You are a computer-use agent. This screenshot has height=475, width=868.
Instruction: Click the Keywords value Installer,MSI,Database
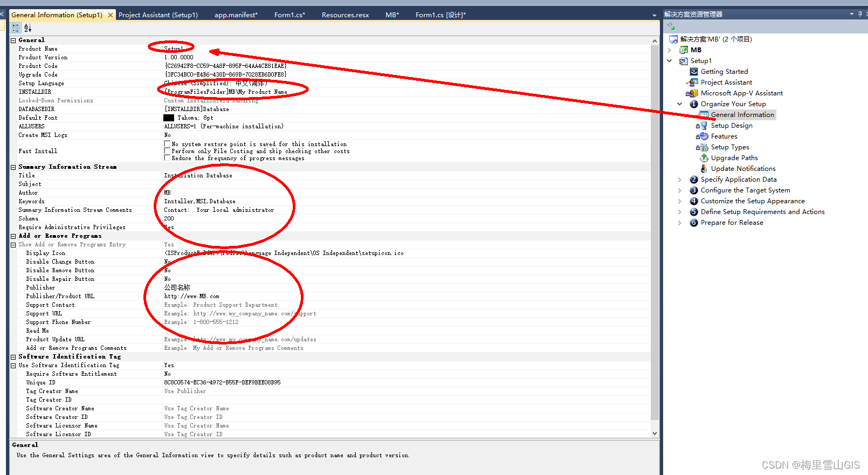pos(199,202)
